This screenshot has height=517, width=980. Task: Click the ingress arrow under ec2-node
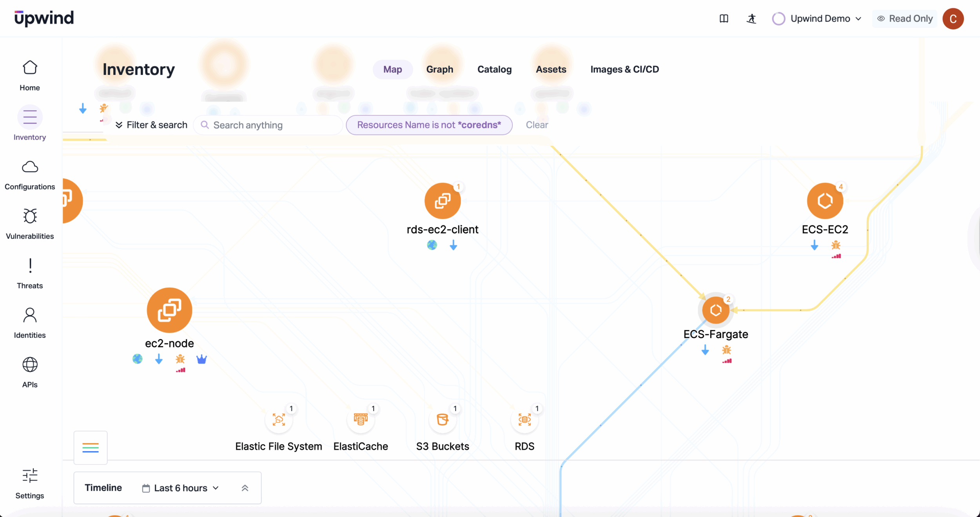tap(158, 359)
